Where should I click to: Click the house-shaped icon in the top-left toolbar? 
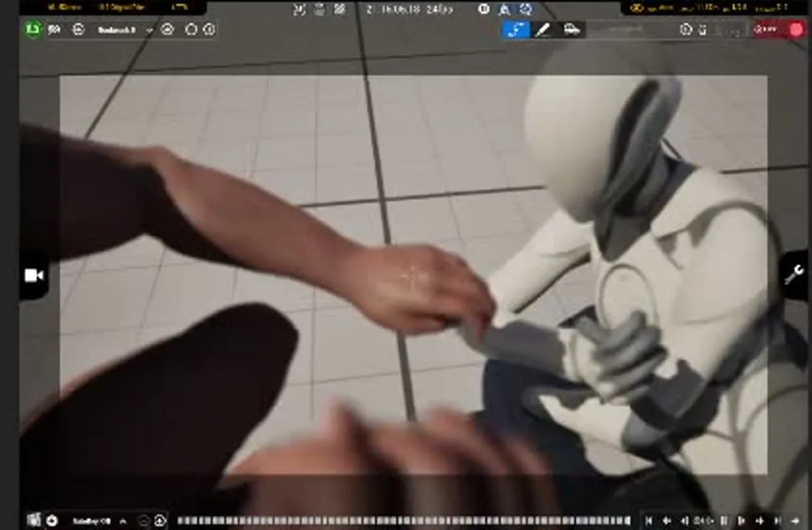[191, 30]
